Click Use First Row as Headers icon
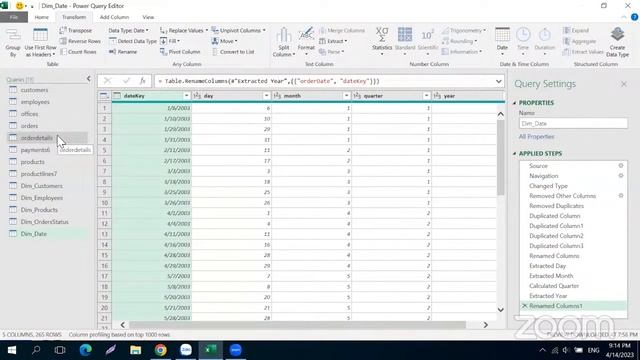 click(40, 42)
